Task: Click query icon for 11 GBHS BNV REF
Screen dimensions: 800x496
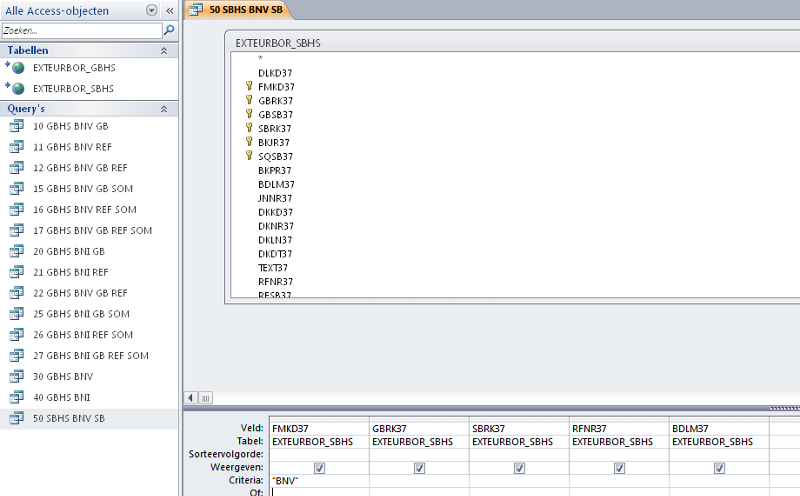Action: click(17, 147)
